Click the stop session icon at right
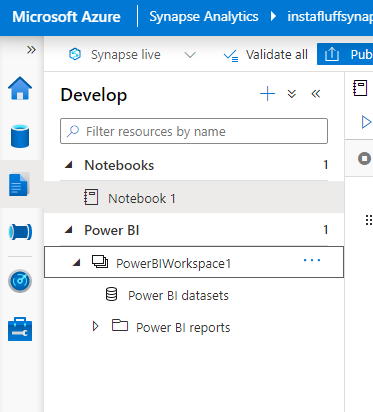This screenshot has width=373, height=412. [x=364, y=158]
